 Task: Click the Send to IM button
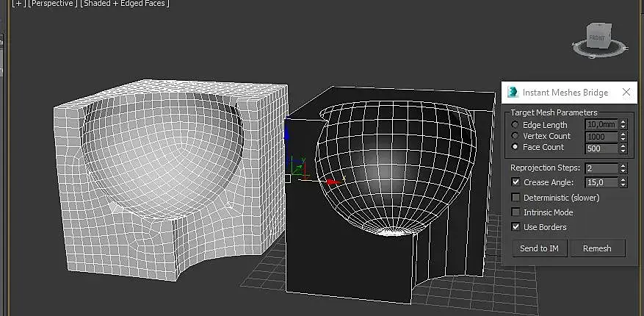540,248
